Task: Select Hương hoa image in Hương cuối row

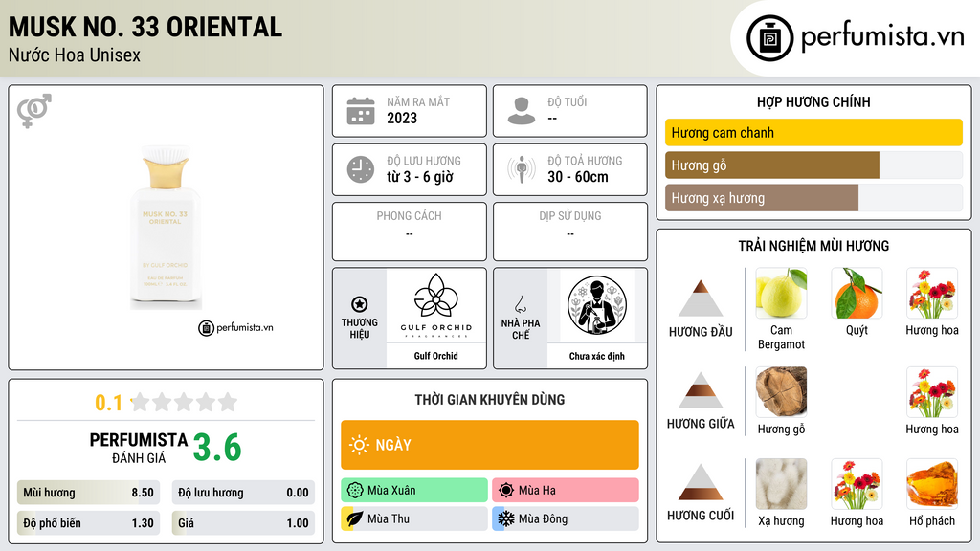Action: coord(857,484)
